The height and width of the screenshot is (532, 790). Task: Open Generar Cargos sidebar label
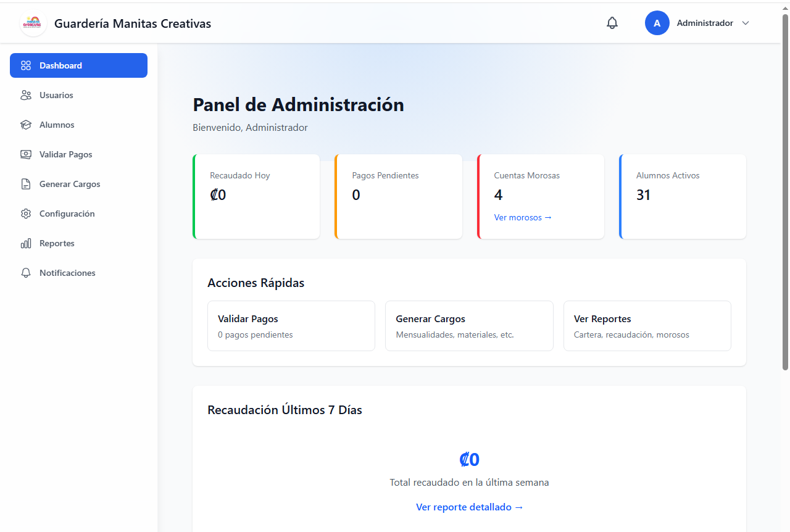pos(70,184)
